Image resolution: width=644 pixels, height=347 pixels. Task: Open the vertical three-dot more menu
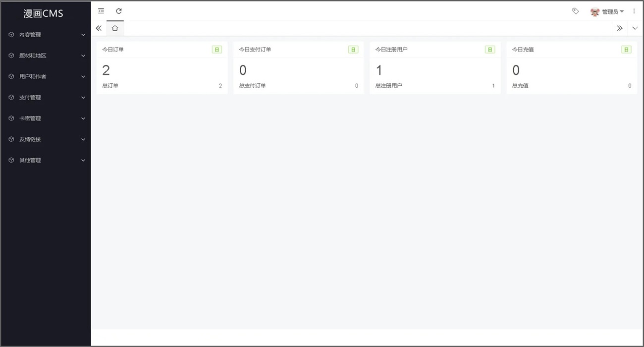click(634, 11)
